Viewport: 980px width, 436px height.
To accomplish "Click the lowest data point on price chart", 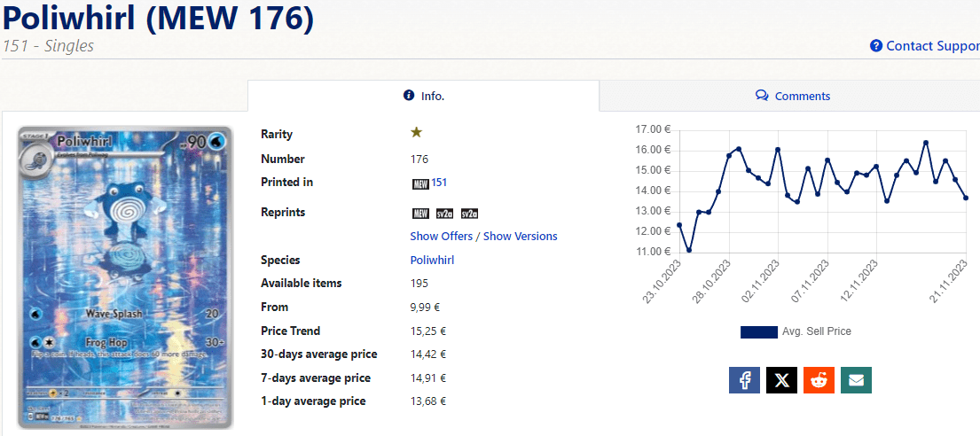I will pos(689,250).
